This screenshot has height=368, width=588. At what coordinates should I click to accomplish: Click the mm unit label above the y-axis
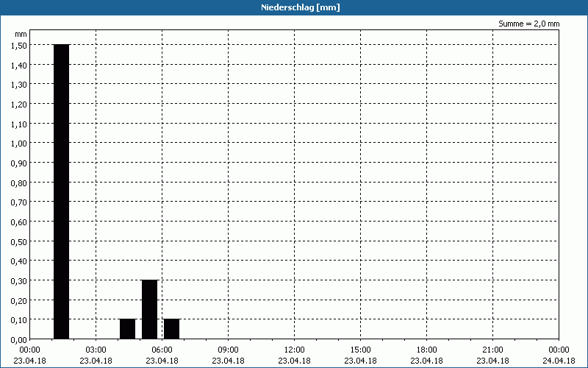coord(21,34)
